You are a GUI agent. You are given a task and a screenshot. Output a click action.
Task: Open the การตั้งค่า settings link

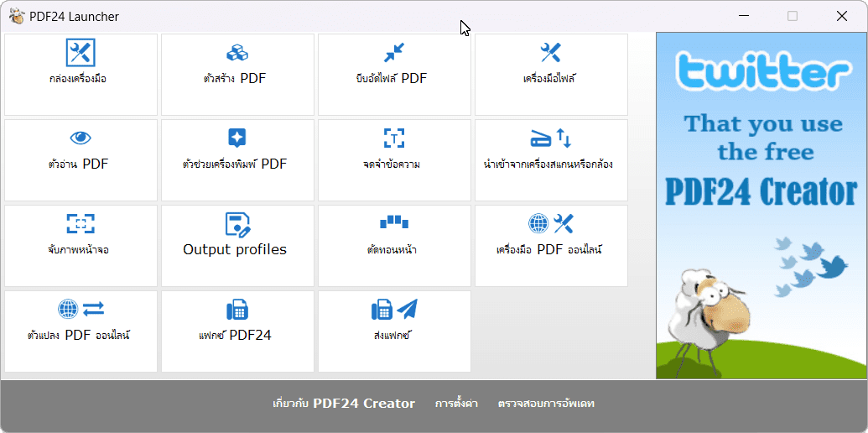[456, 404]
